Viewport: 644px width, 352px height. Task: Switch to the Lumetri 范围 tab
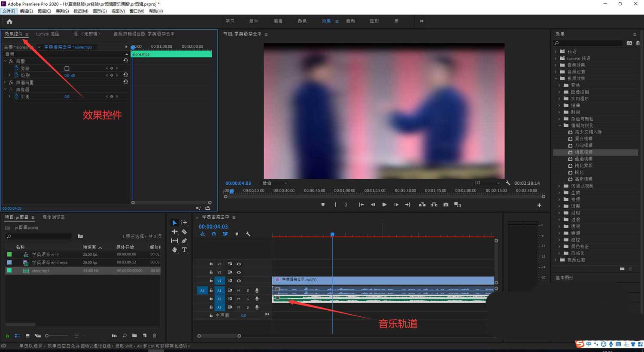48,34
